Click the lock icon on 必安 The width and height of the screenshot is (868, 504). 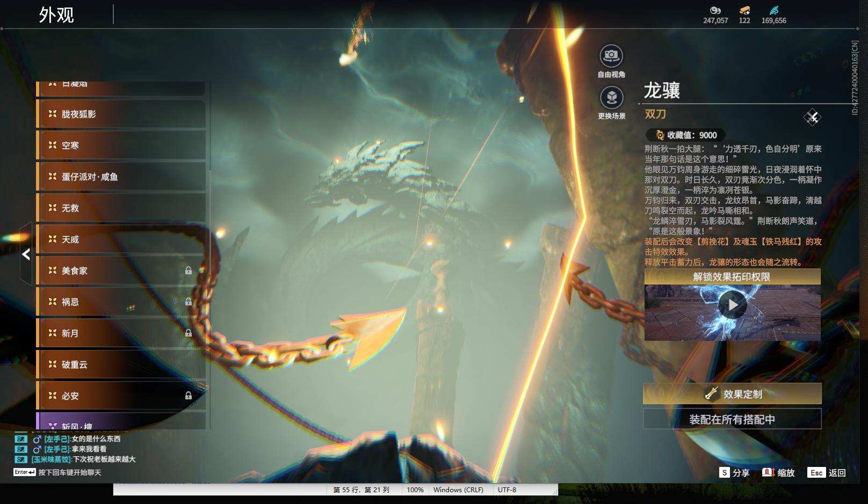[x=189, y=396]
